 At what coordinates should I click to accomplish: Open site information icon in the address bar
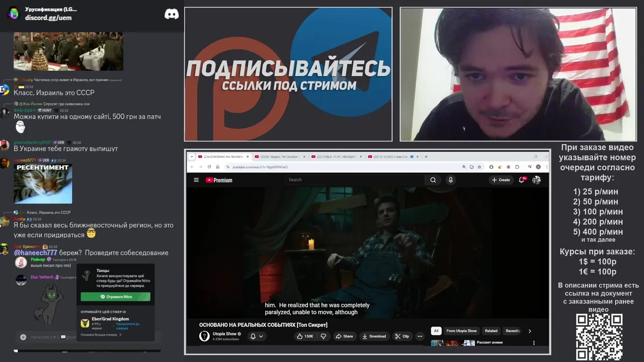[227, 167]
